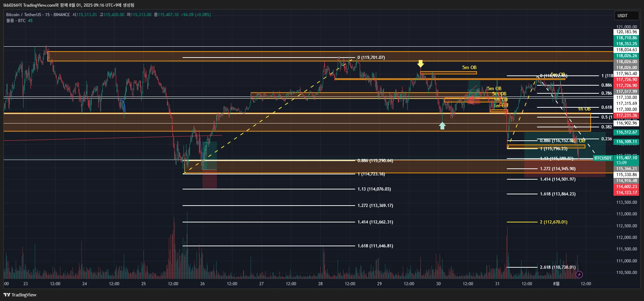
Task: Click the red 114,602.23 price label
Action: 626,187
